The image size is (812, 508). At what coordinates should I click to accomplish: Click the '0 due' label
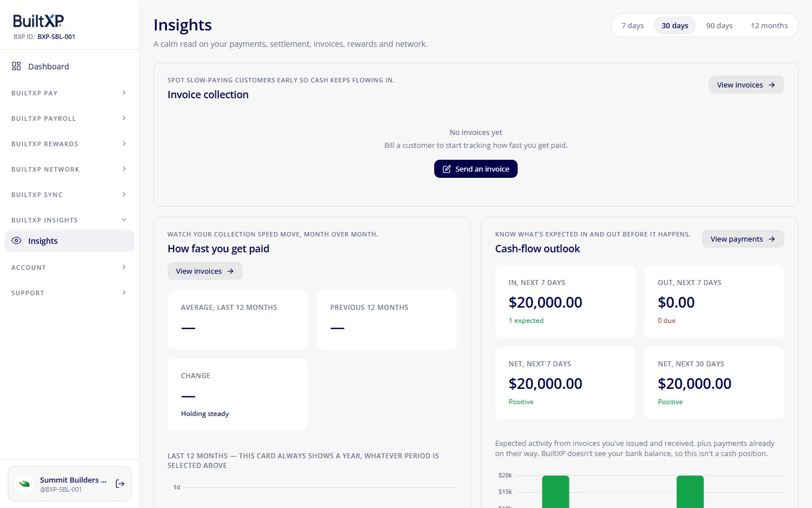(667, 321)
